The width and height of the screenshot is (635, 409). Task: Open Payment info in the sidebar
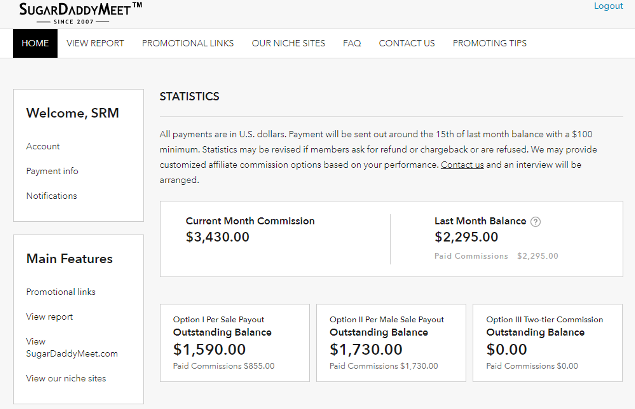[x=52, y=171]
